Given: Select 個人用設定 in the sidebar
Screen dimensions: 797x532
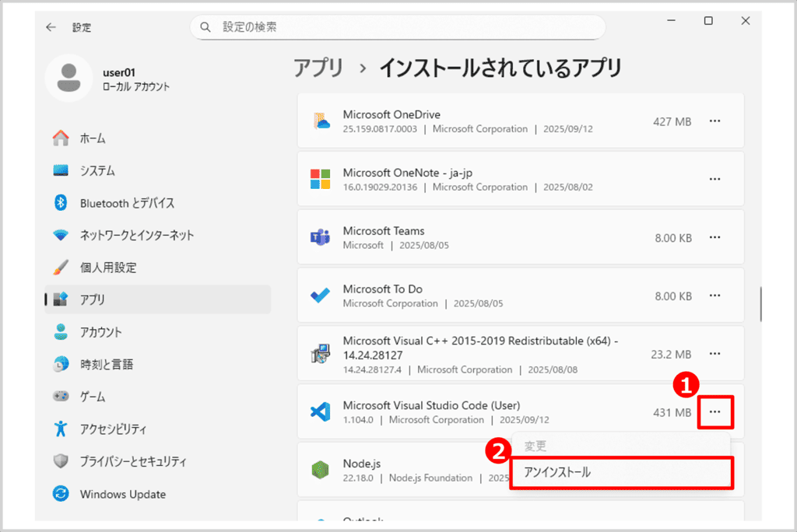Looking at the screenshot, I should [158, 268].
